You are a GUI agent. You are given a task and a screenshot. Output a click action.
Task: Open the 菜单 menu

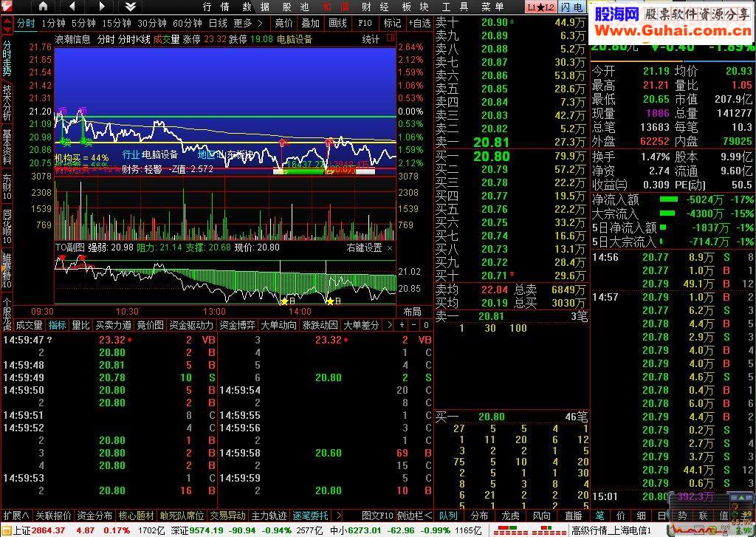(492, 7)
